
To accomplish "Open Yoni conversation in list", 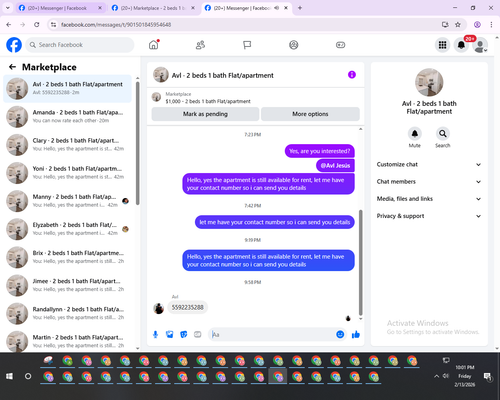I will 67,173.
